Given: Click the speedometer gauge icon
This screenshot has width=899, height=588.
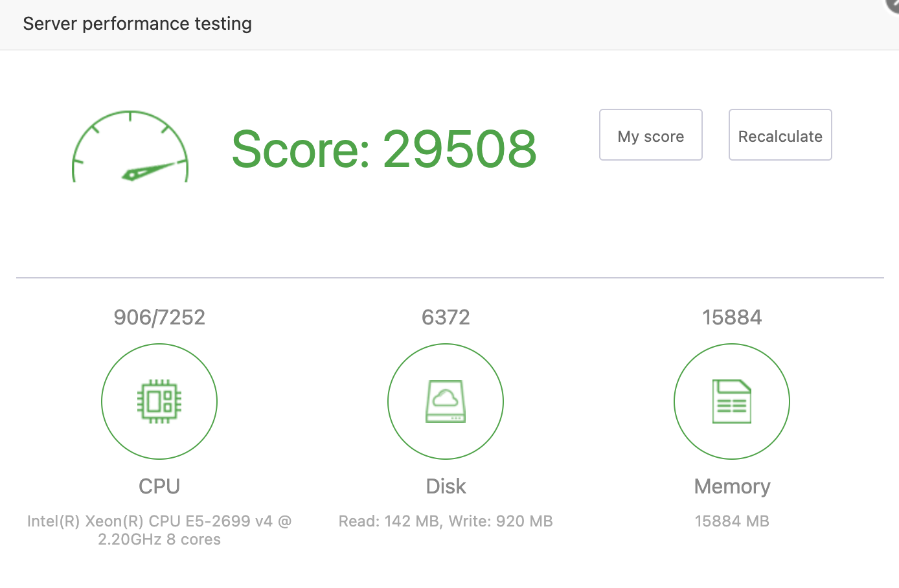Looking at the screenshot, I should pyautogui.click(x=130, y=146).
